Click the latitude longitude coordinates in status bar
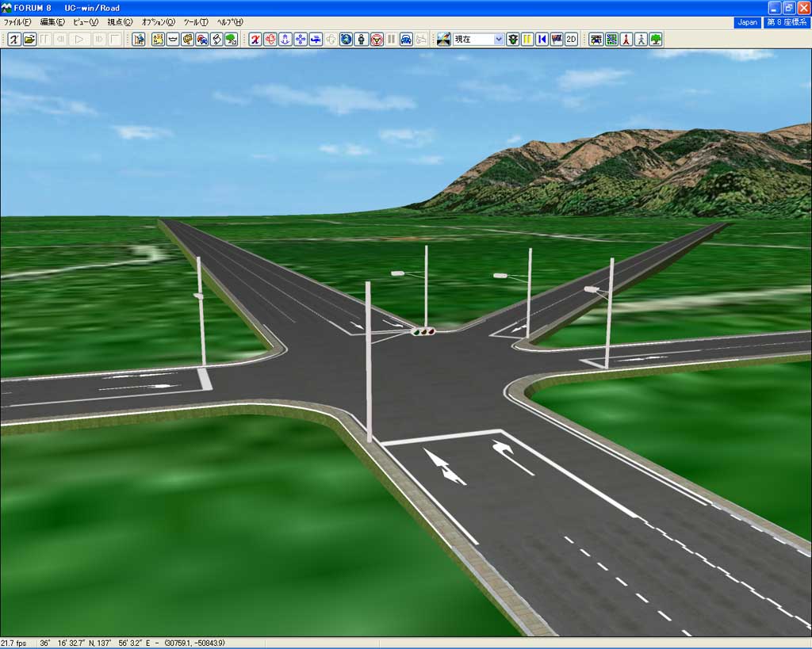 pyautogui.click(x=132, y=643)
